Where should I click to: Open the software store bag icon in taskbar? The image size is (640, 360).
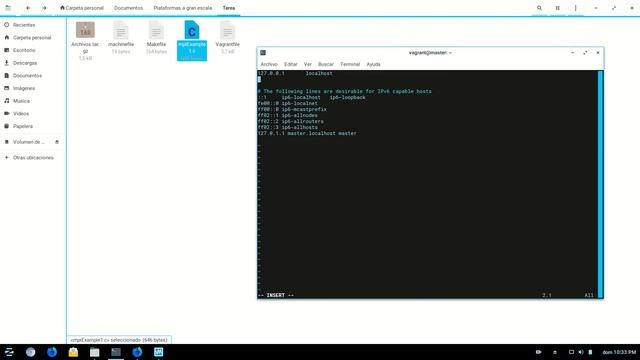coord(73,352)
